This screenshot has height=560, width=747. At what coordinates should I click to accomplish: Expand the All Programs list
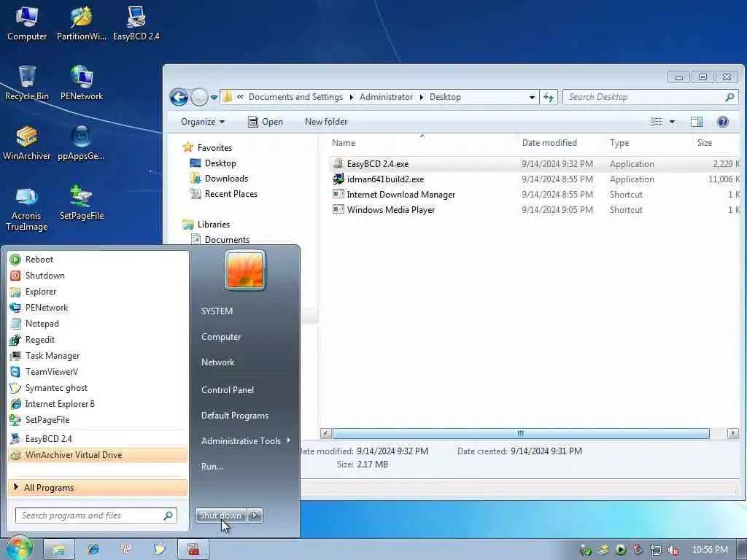(98, 488)
